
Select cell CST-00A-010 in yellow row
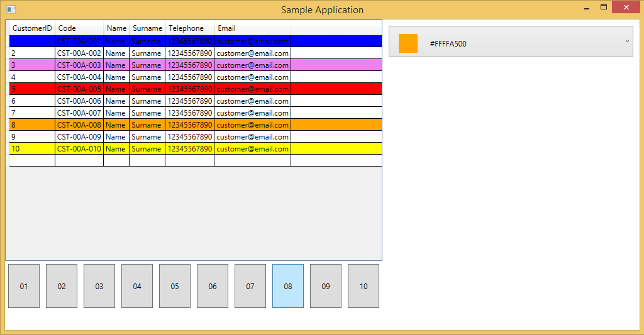[x=79, y=148]
